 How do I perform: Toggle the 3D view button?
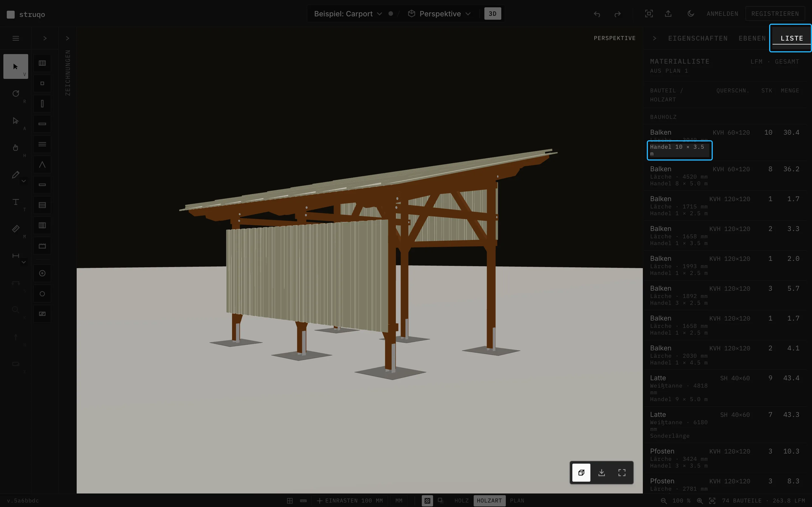click(x=492, y=14)
